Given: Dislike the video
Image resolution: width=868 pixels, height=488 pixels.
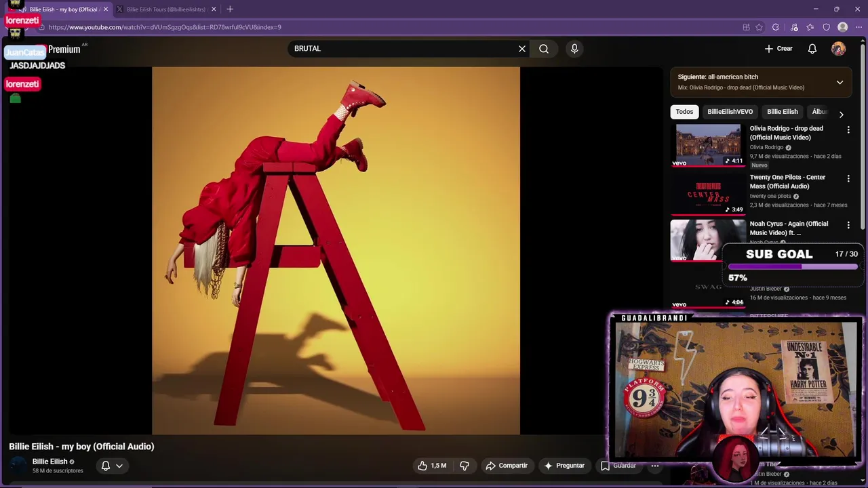Looking at the screenshot, I should pyautogui.click(x=465, y=466).
